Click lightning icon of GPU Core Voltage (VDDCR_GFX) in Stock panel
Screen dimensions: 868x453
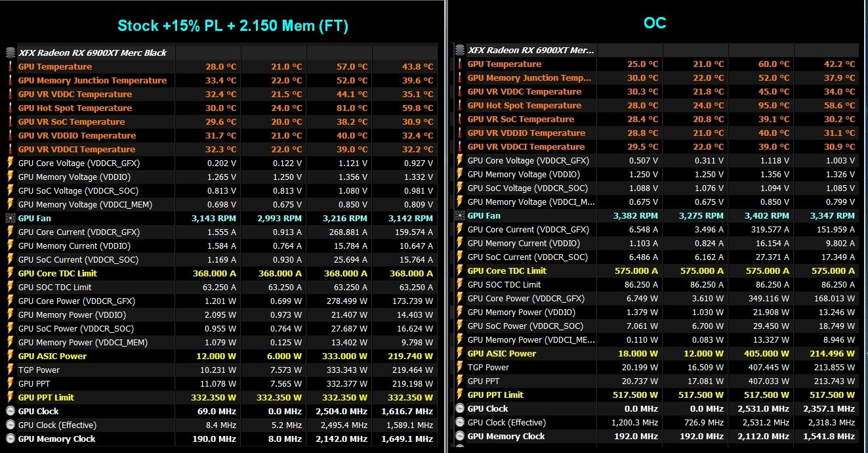click(10, 163)
